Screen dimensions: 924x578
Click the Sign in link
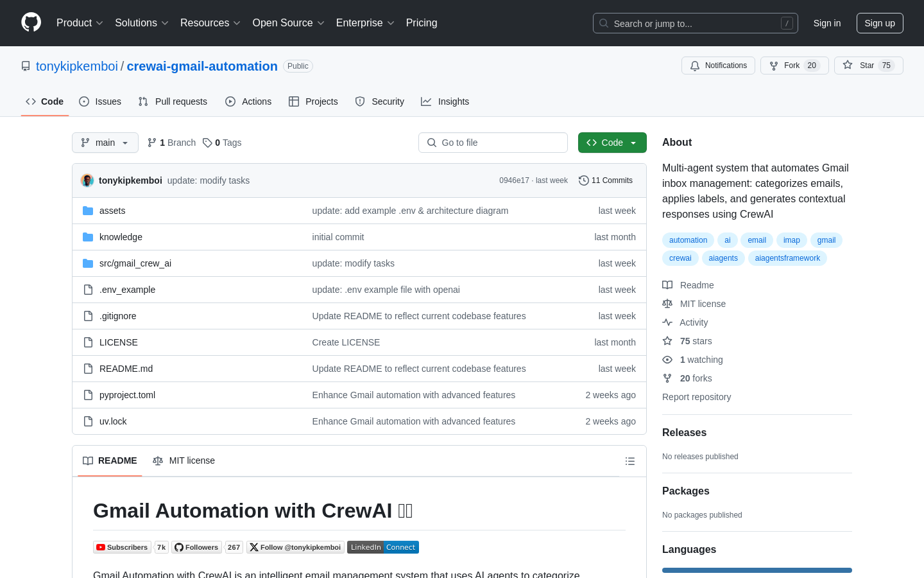click(827, 23)
